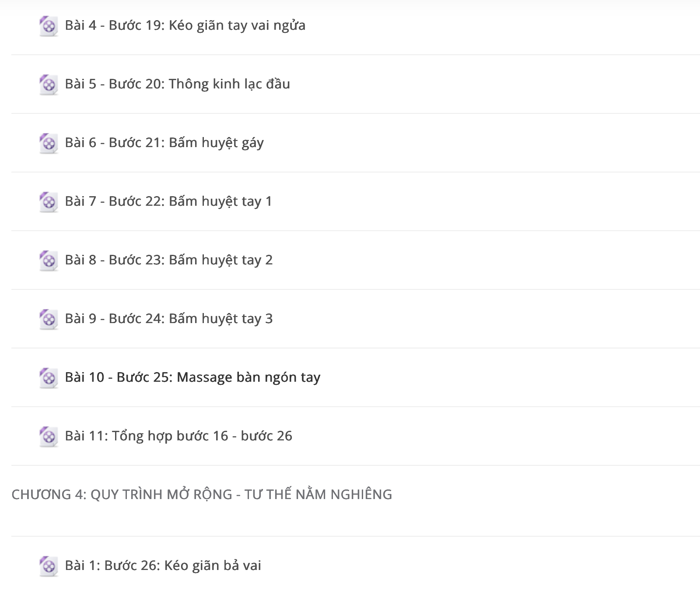This screenshot has width=700, height=591.
Task: Select the Chương 4 Quy trình mở rộng heading
Action: point(202,494)
